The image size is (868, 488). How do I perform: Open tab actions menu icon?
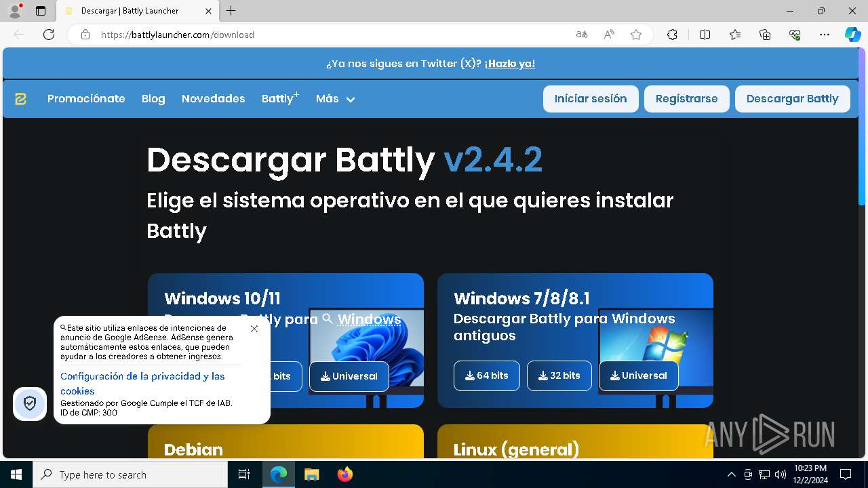[41, 11]
